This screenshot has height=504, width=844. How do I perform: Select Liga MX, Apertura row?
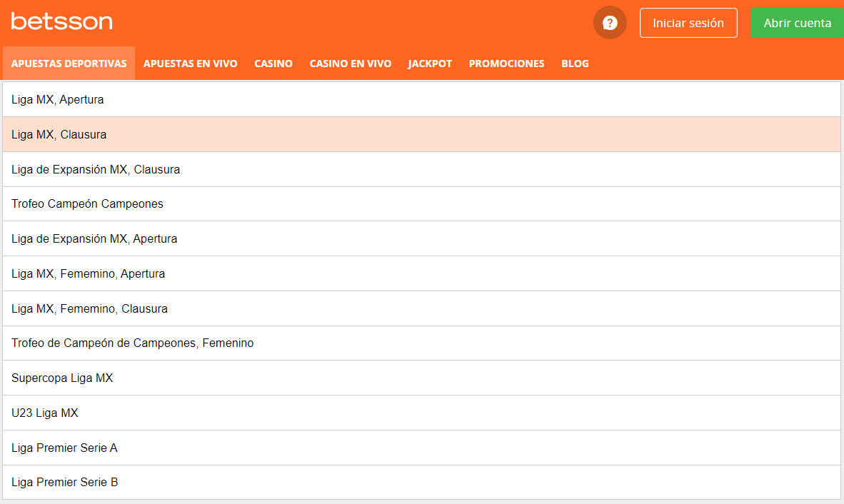tap(421, 99)
